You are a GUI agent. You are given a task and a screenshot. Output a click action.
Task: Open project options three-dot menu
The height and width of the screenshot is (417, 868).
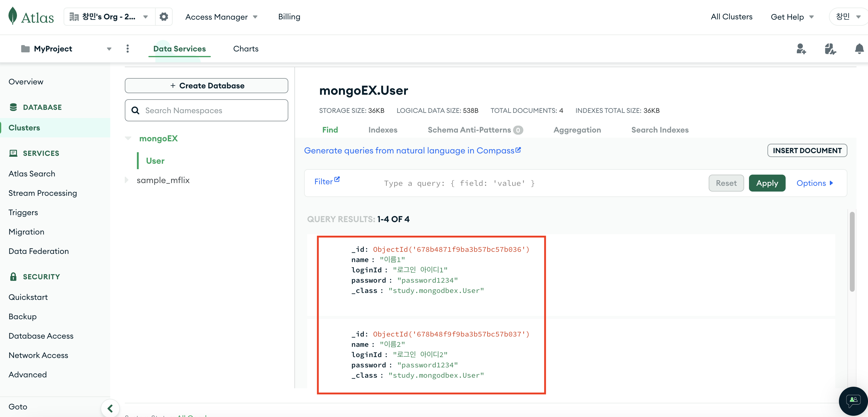point(128,49)
